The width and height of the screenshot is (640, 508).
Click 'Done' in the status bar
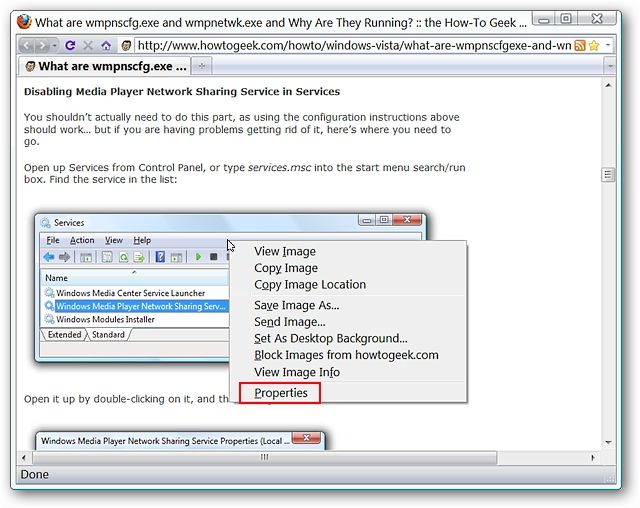(x=35, y=475)
